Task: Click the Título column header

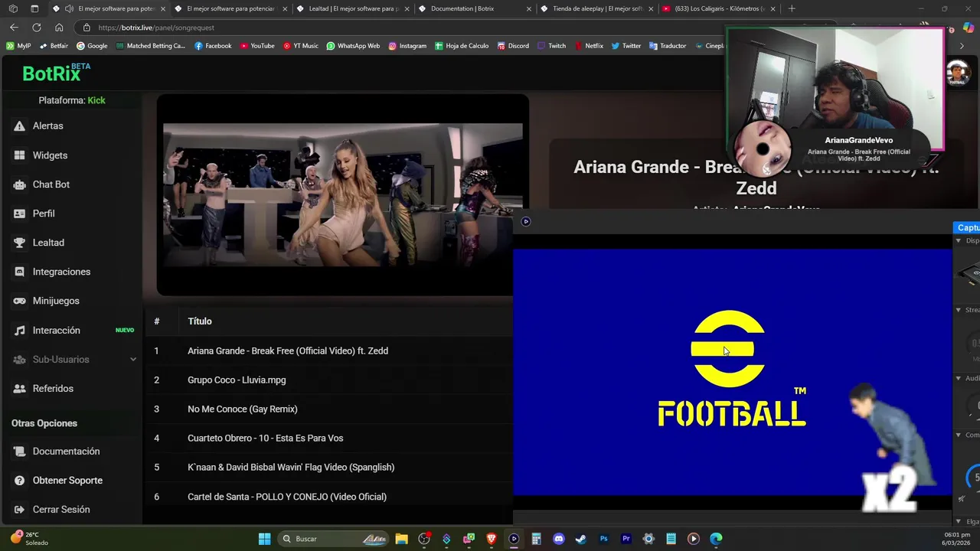Action: pos(200,321)
